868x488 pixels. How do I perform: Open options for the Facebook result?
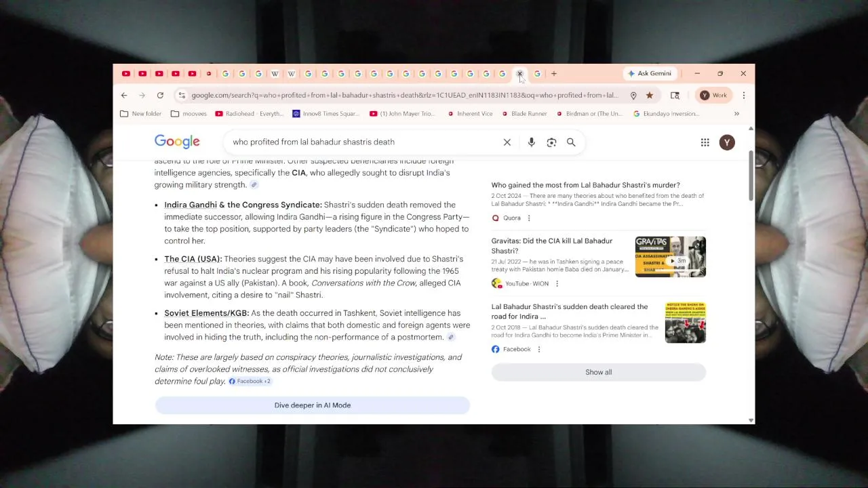click(x=539, y=350)
